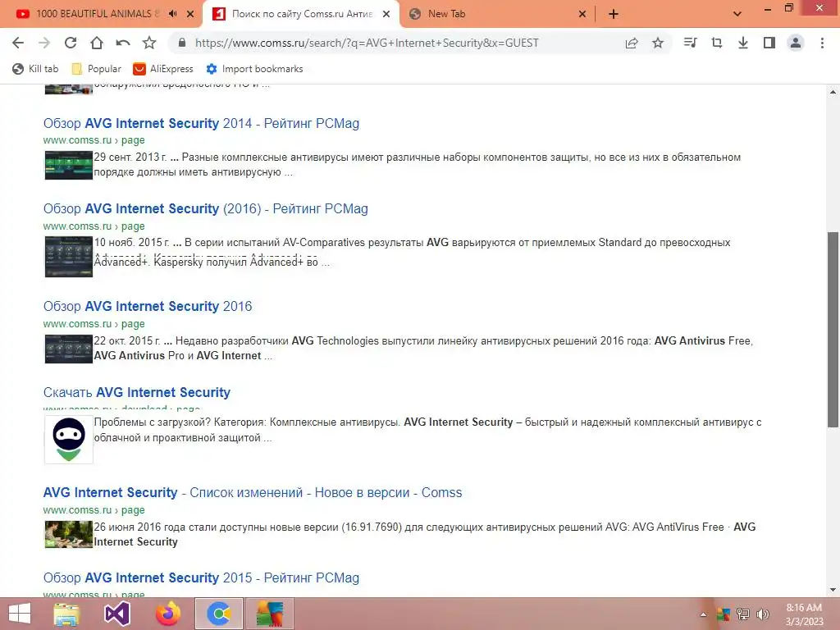Click the scrollbar down arrow
This screenshot has width=840, height=630.
pyautogui.click(x=833, y=590)
